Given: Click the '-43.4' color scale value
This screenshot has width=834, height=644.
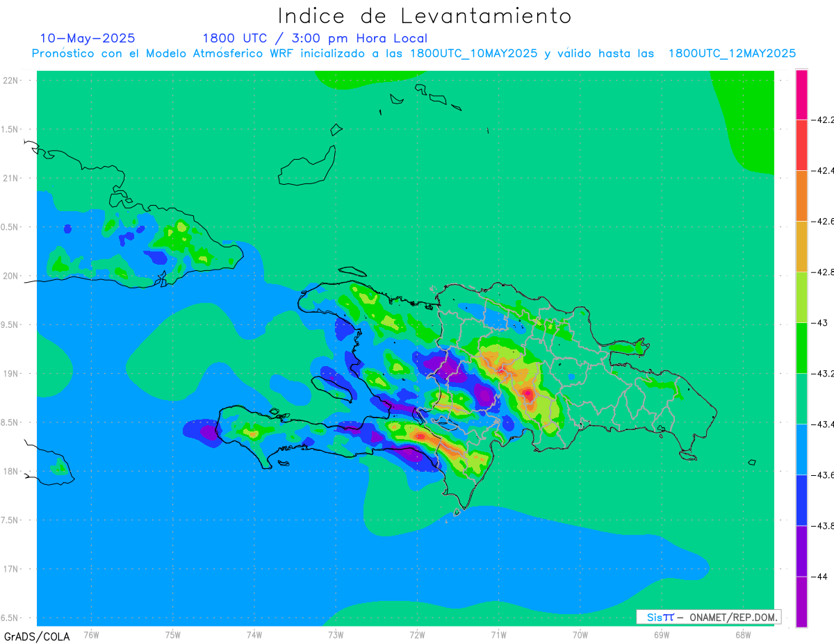Looking at the screenshot, I should coord(822,424).
